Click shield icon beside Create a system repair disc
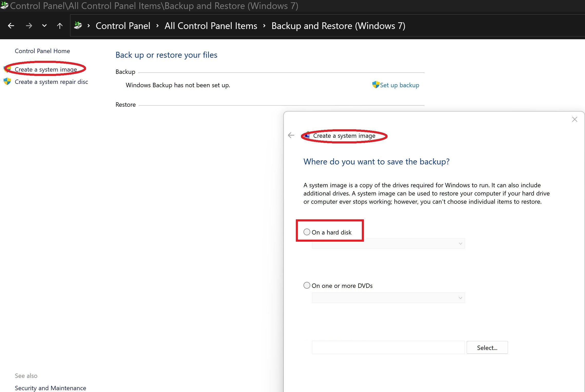This screenshot has height=392, width=585. tap(7, 82)
